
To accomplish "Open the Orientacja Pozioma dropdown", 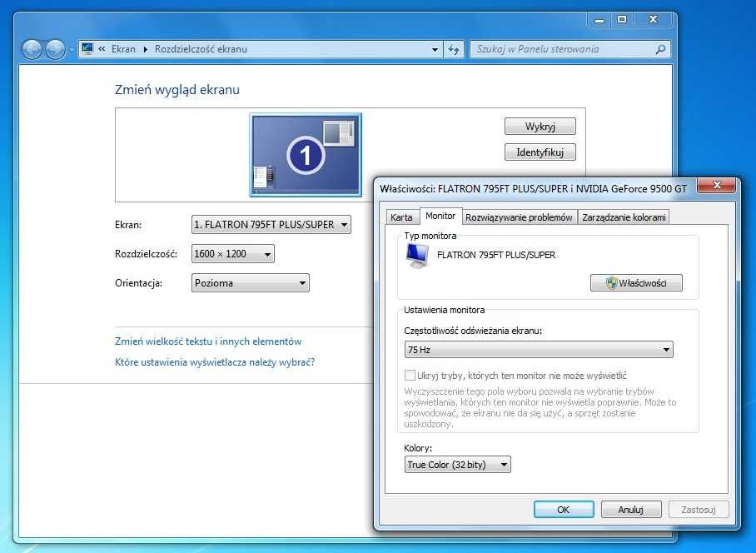I will point(251,283).
